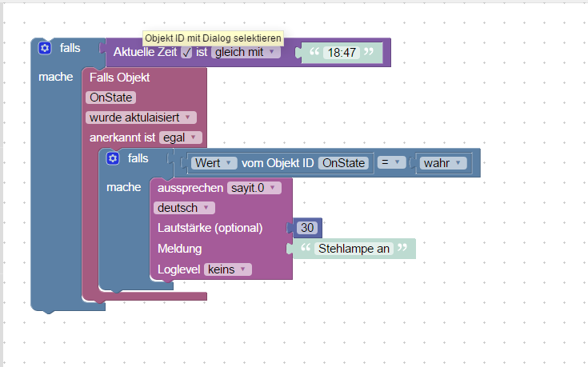This screenshot has height=367, width=588.
Task: Open the gear settings of the inner falls block
Action: 113,158
